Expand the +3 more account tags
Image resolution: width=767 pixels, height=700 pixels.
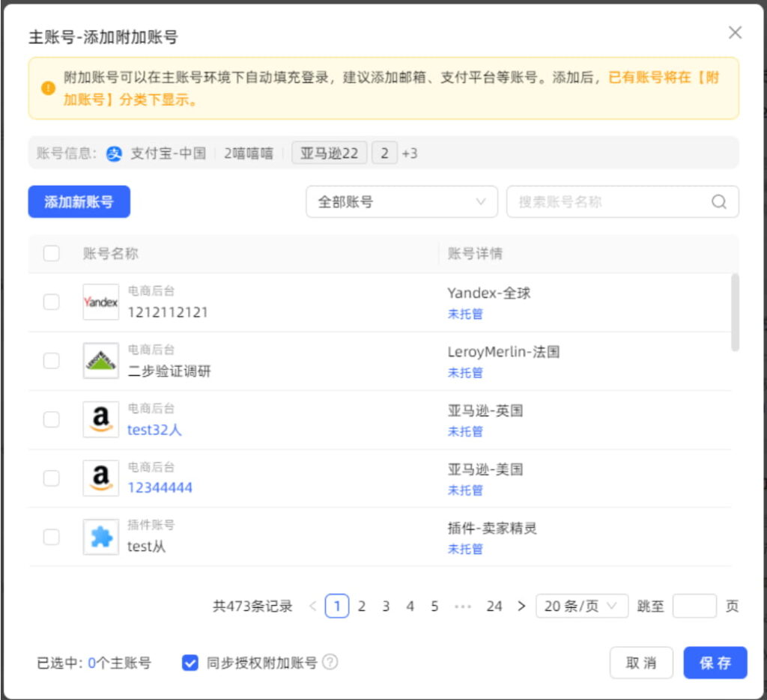[x=410, y=153]
